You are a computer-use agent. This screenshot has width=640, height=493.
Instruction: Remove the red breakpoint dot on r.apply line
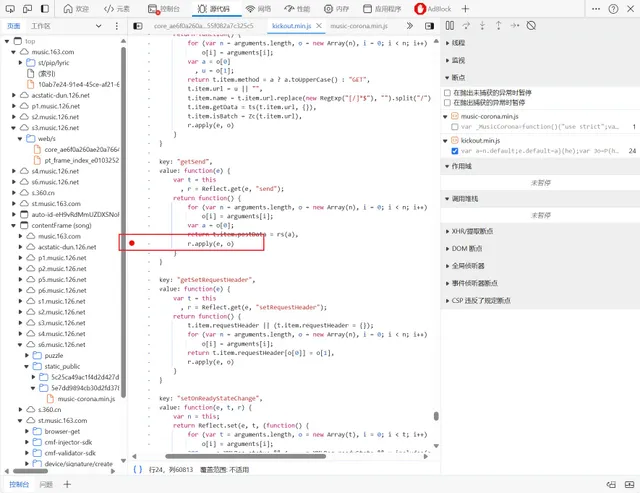click(132, 243)
